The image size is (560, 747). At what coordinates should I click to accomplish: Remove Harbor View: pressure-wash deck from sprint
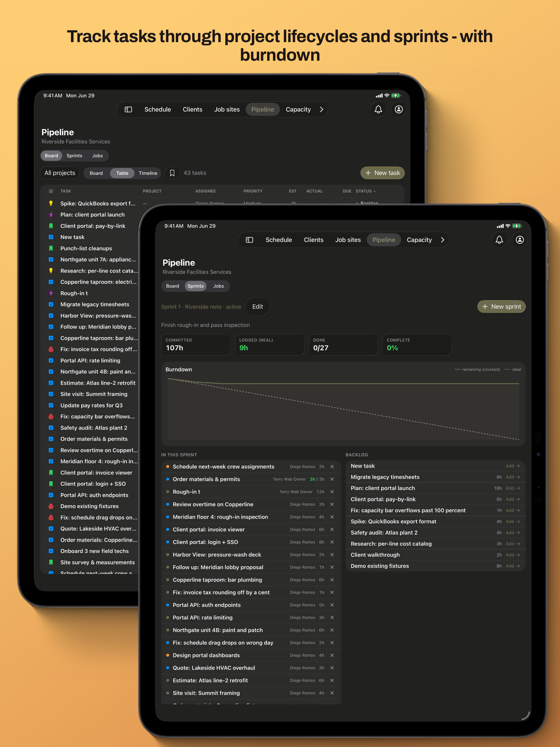tap(332, 555)
